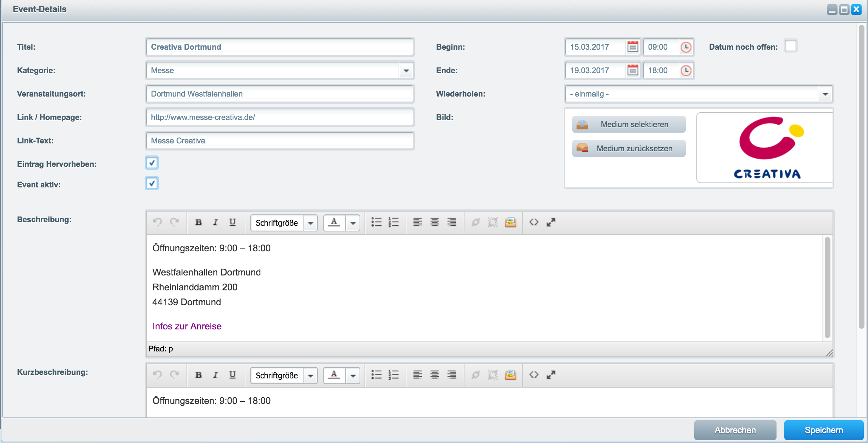The width and height of the screenshot is (868, 443).
Task: Expand the Kategorie dropdown
Action: (406, 70)
